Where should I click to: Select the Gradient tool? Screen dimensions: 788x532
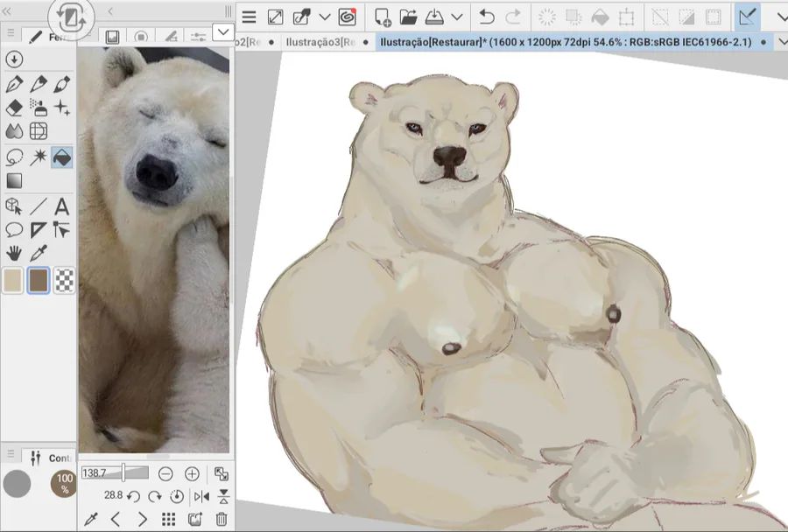point(14,181)
